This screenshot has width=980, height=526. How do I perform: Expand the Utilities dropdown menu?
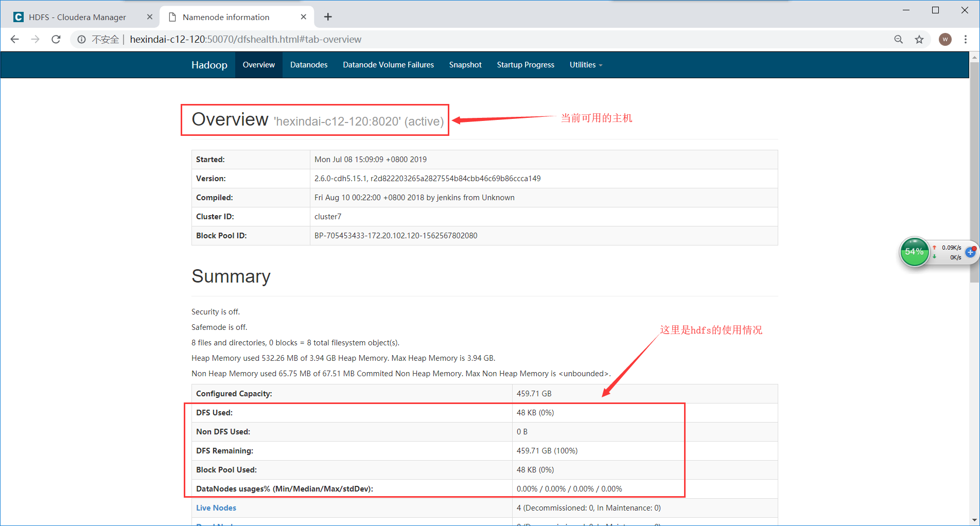[586, 65]
